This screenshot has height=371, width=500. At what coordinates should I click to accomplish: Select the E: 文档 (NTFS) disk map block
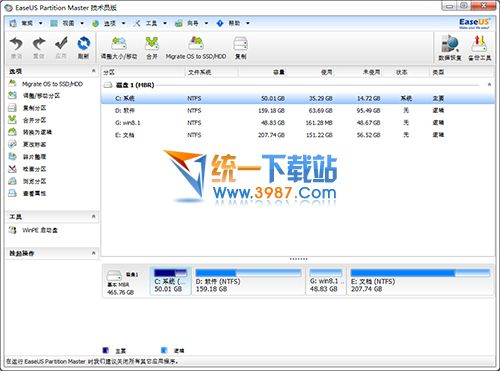coord(420,281)
